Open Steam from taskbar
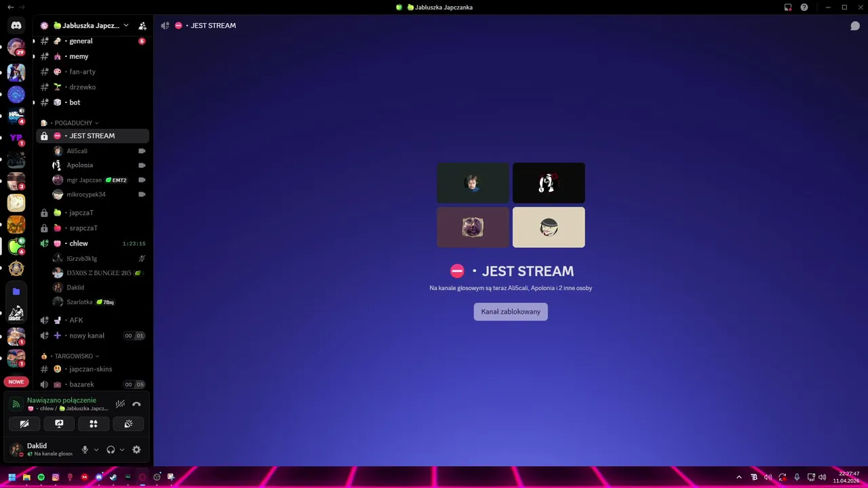 (x=113, y=477)
